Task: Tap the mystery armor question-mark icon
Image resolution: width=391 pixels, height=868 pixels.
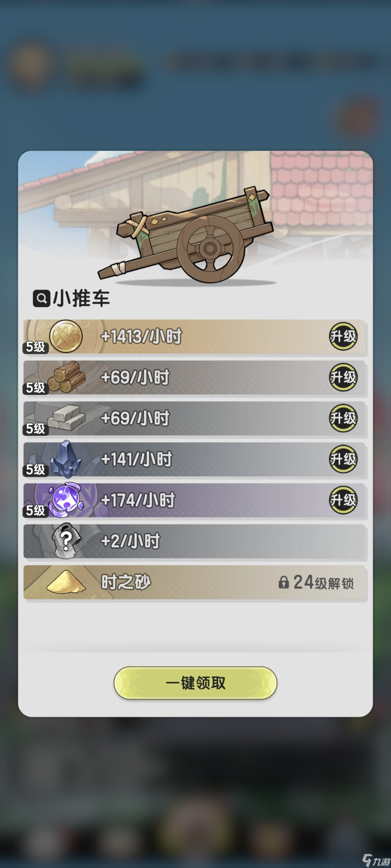Action: coord(66,541)
